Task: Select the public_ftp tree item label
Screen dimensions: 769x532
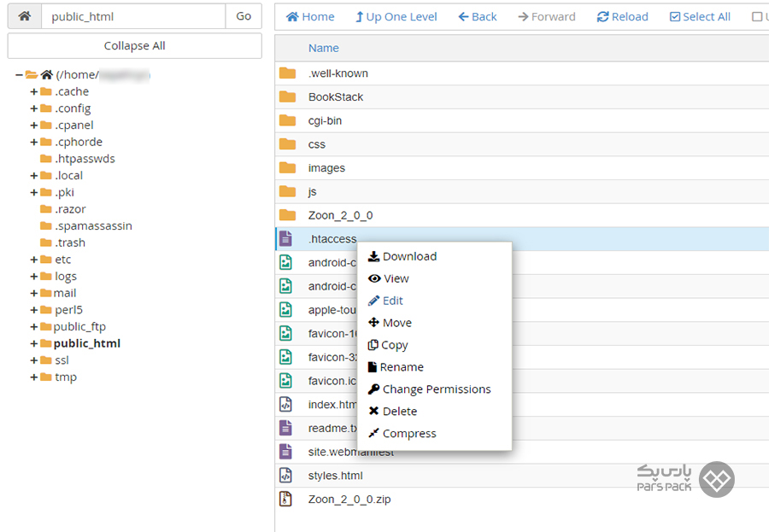Action: [x=79, y=326]
